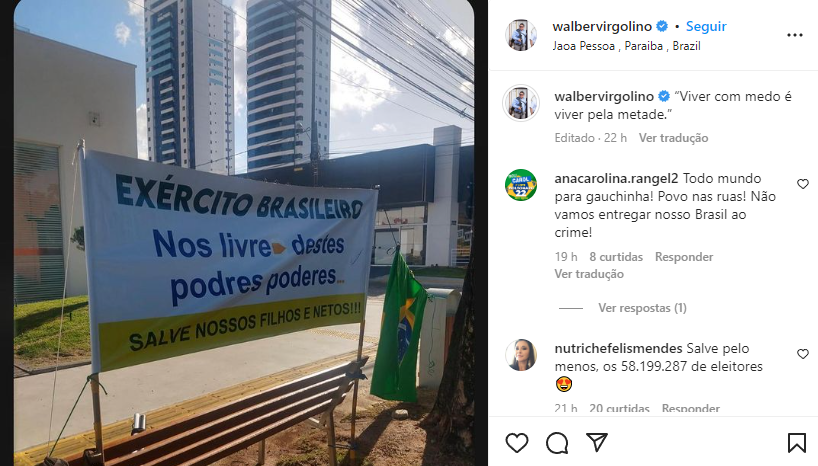Like nutrichefelismendes' comment
The image size is (818, 466).
click(x=803, y=354)
